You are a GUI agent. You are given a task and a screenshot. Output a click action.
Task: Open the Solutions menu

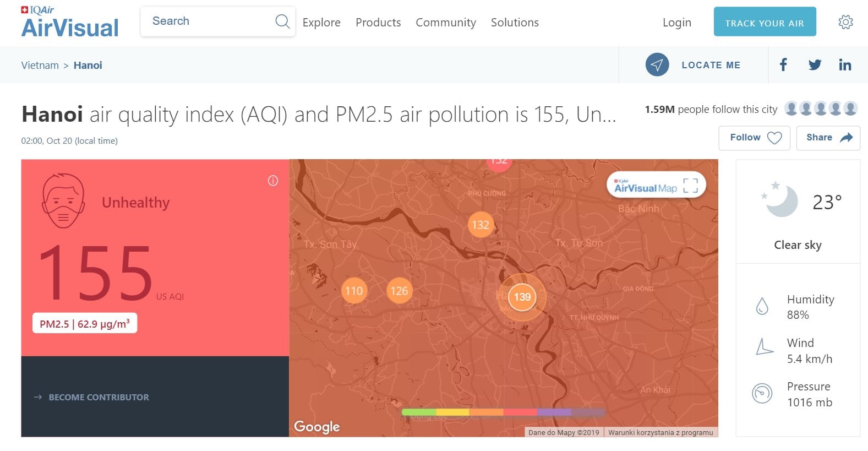(515, 23)
